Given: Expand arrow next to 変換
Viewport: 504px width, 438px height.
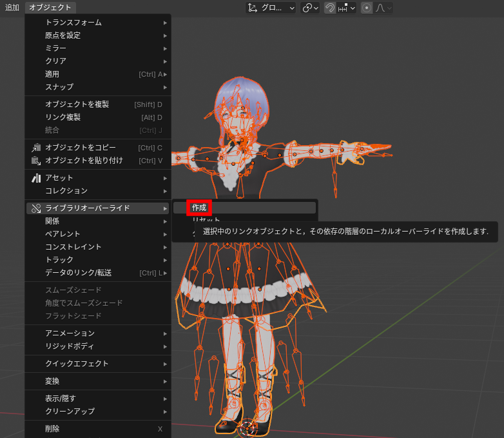Looking at the screenshot, I should tap(165, 382).
